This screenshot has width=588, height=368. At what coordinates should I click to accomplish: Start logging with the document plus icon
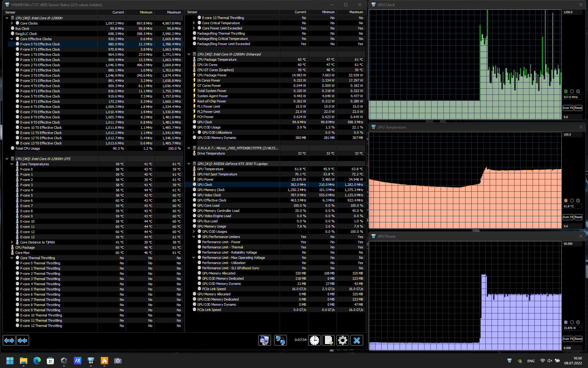329,340
